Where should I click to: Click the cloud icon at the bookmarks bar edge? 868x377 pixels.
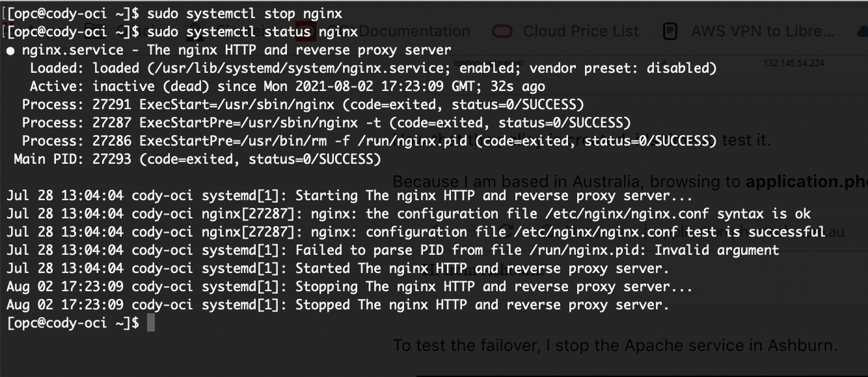[x=862, y=31]
